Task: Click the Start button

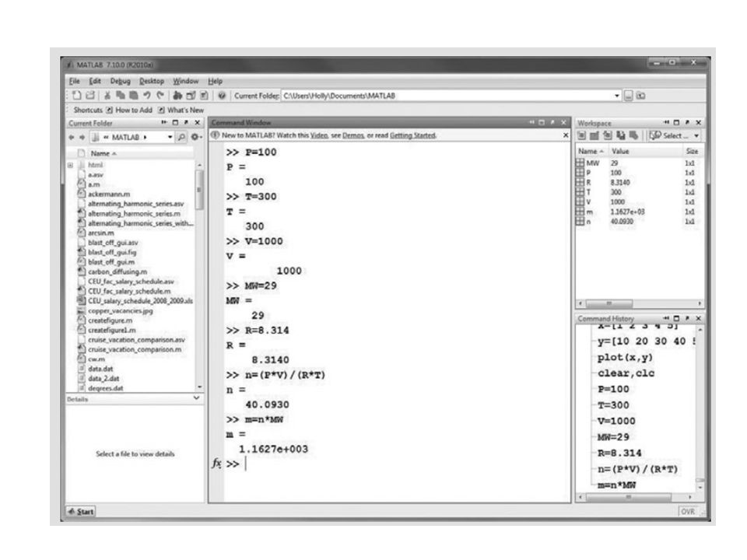Action: 81,512
